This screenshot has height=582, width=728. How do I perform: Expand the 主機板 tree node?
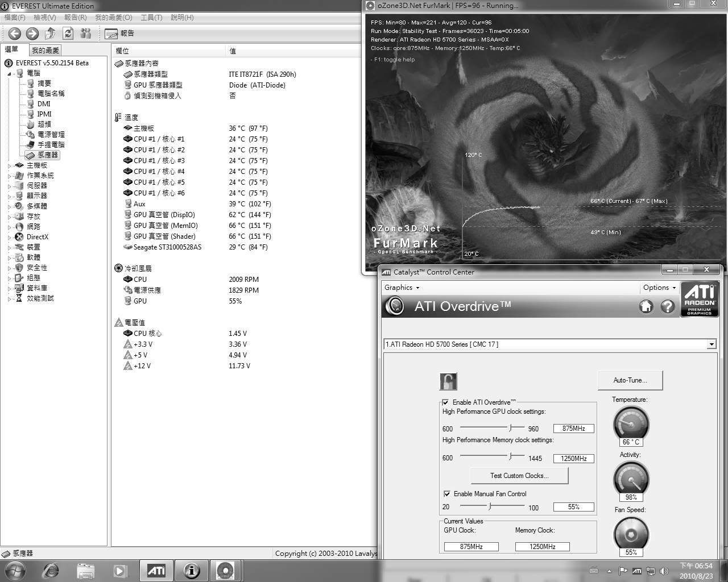point(10,165)
